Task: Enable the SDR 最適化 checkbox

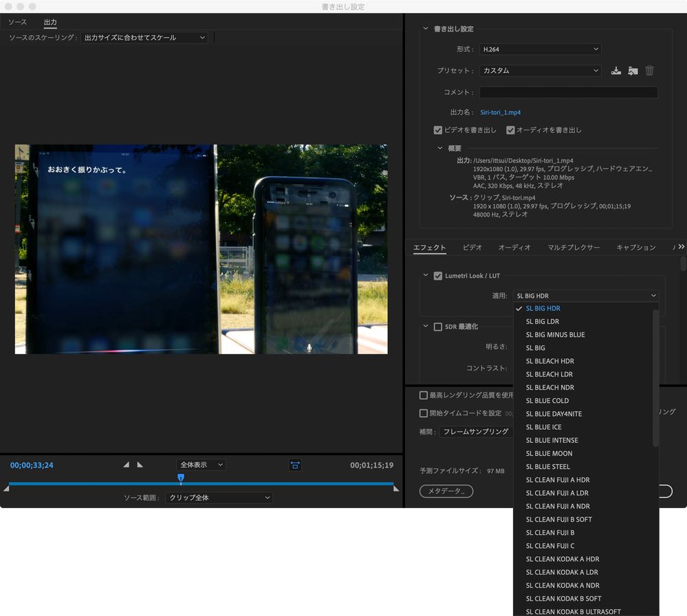Action: click(437, 327)
